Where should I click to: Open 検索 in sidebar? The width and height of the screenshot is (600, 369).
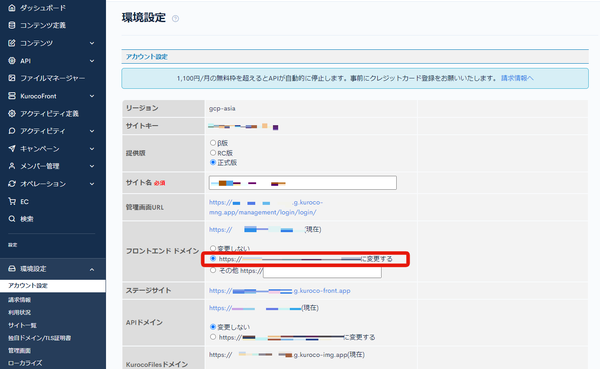(x=27, y=219)
